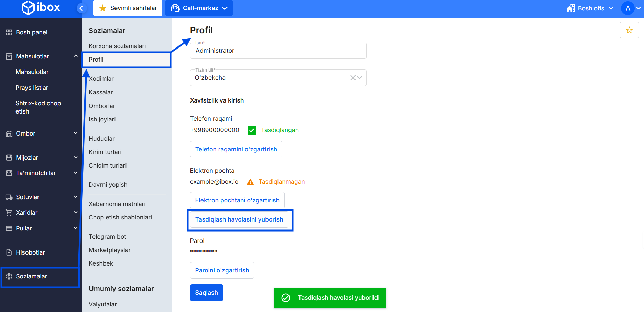This screenshot has height=312, width=644.
Task: Click the orange unverified email warning icon
Action: (x=250, y=182)
